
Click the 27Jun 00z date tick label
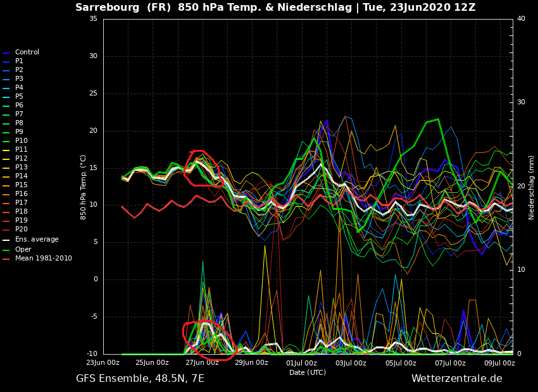point(202,363)
